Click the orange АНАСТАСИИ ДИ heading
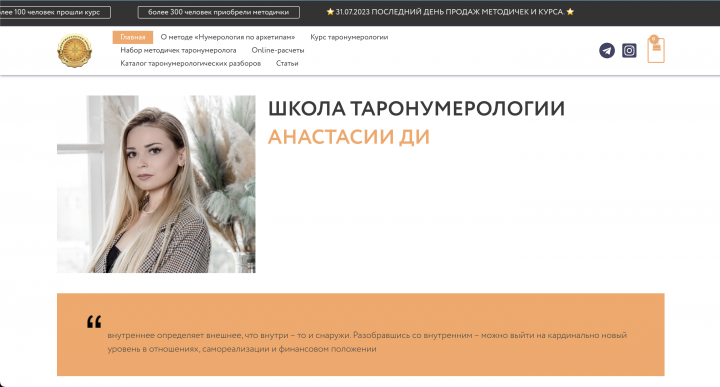720x387 pixels. (x=349, y=137)
